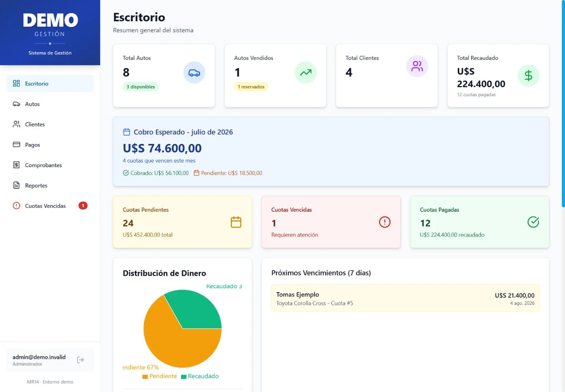Click the page vertical scrollbar thumb

(563, 103)
